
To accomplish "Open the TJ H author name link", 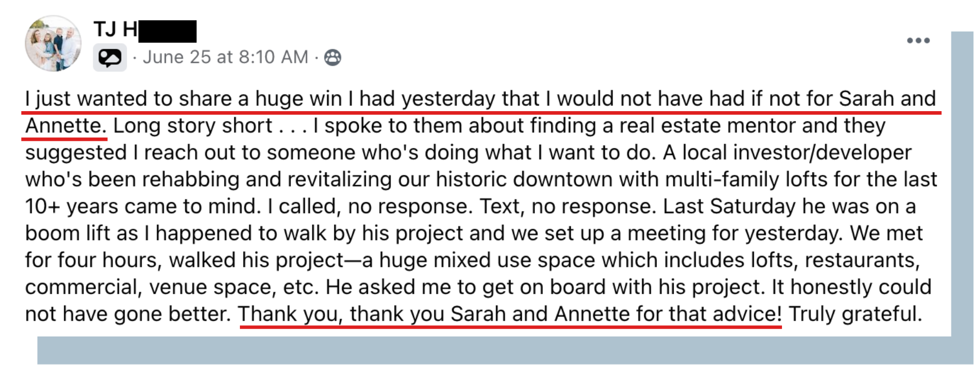I will (x=115, y=30).
